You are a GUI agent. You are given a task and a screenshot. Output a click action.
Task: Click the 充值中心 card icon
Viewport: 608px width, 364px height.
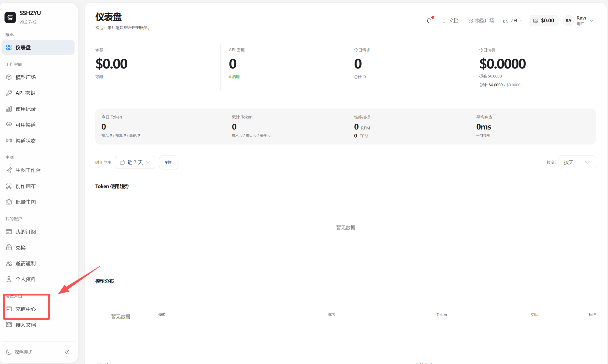click(x=9, y=309)
